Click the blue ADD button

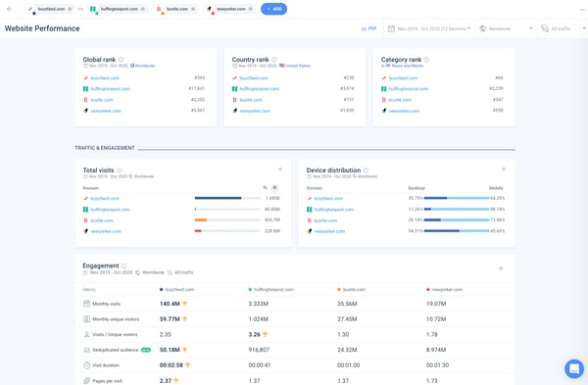point(273,9)
